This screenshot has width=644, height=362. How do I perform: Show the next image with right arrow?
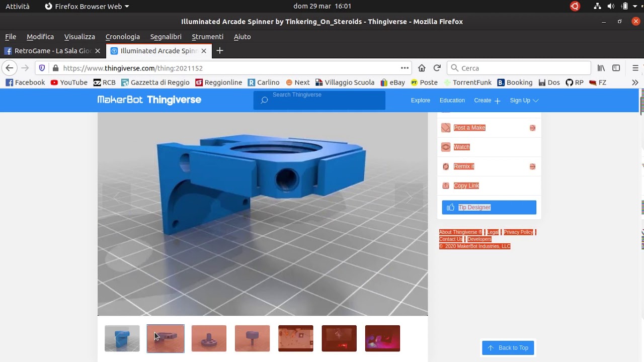click(x=409, y=197)
